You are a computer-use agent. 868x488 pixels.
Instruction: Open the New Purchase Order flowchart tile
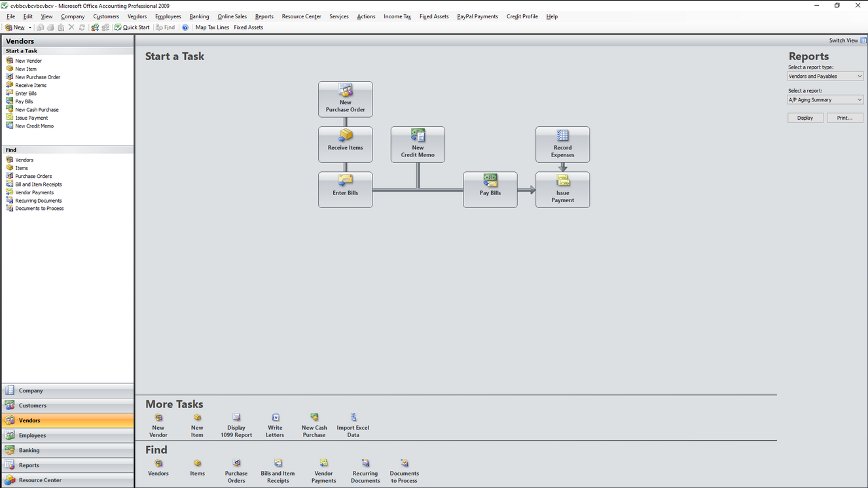coord(346,99)
